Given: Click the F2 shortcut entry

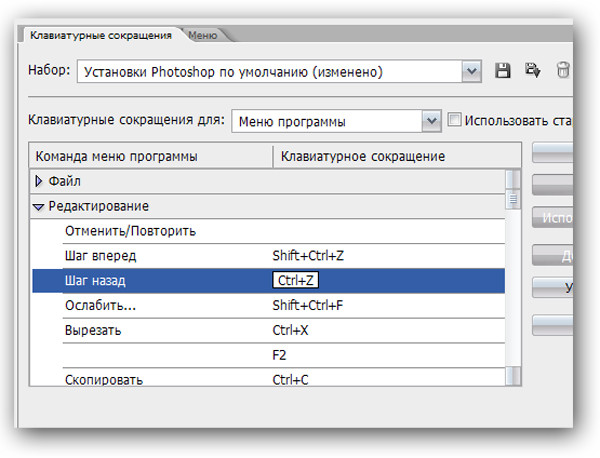Looking at the screenshot, I should [x=279, y=355].
